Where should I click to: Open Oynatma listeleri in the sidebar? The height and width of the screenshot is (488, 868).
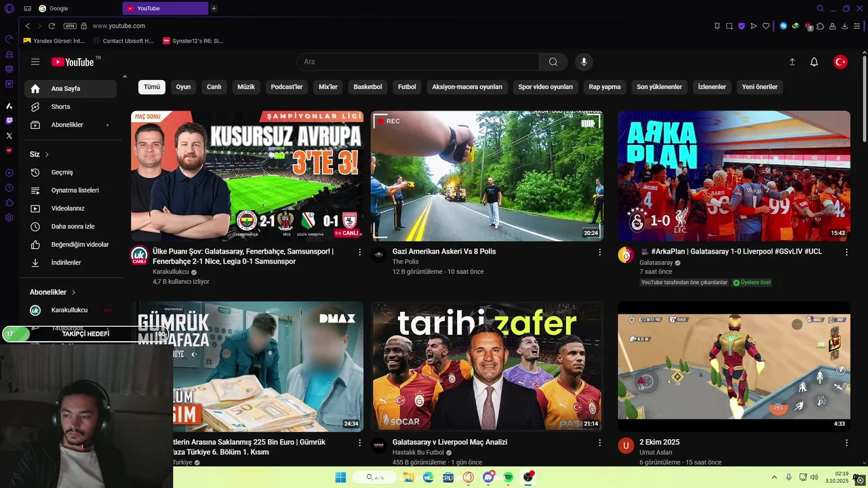71,190
